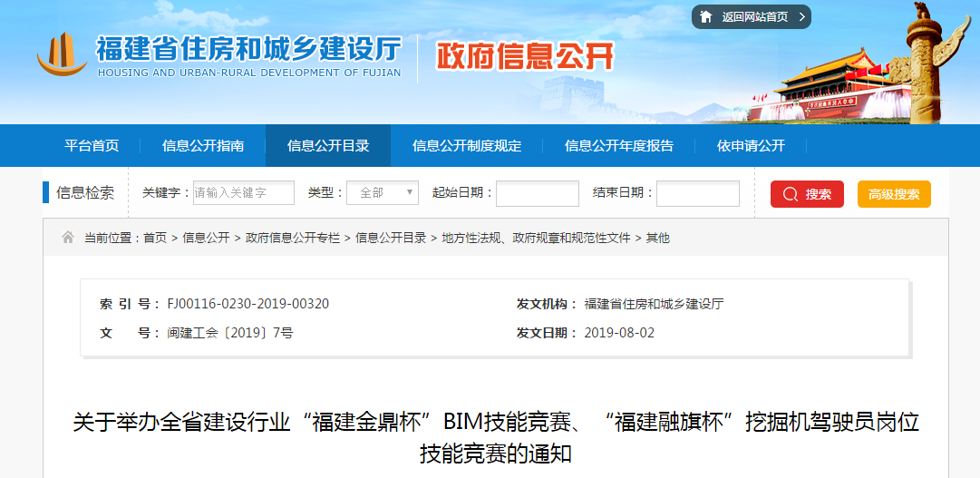This screenshot has height=478, width=980.
Task: Click the magnifier icon in red 搜索 button
Action: [790, 194]
